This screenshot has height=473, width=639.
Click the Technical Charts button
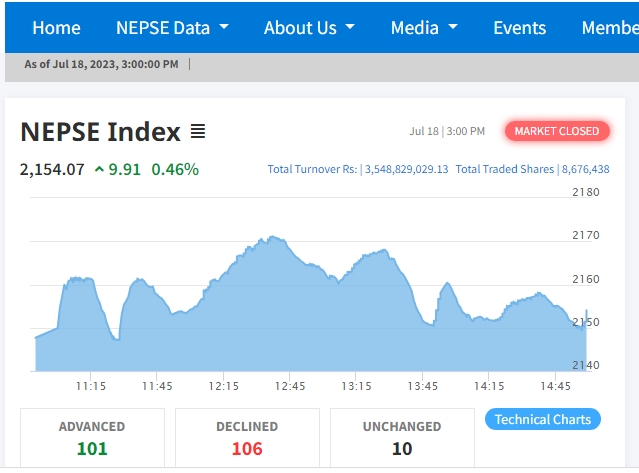[543, 419]
